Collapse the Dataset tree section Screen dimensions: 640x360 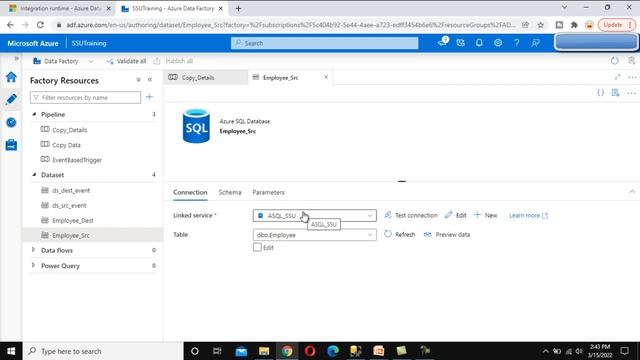pos(34,175)
